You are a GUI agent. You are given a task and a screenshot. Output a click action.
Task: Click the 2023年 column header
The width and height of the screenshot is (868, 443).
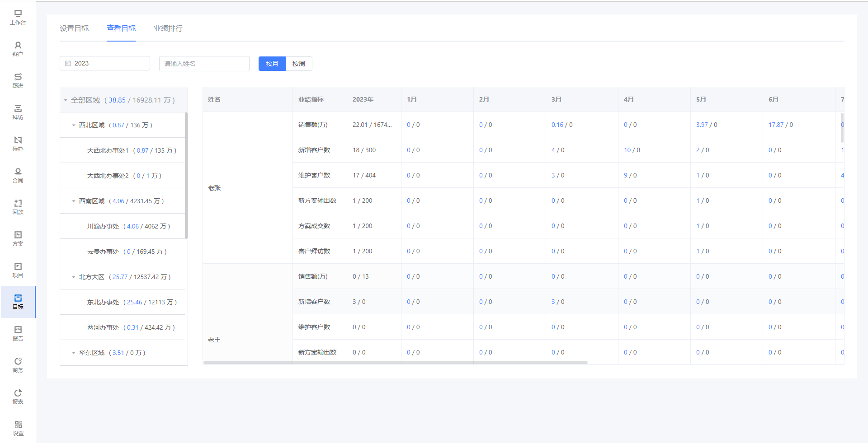tap(374, 99)
